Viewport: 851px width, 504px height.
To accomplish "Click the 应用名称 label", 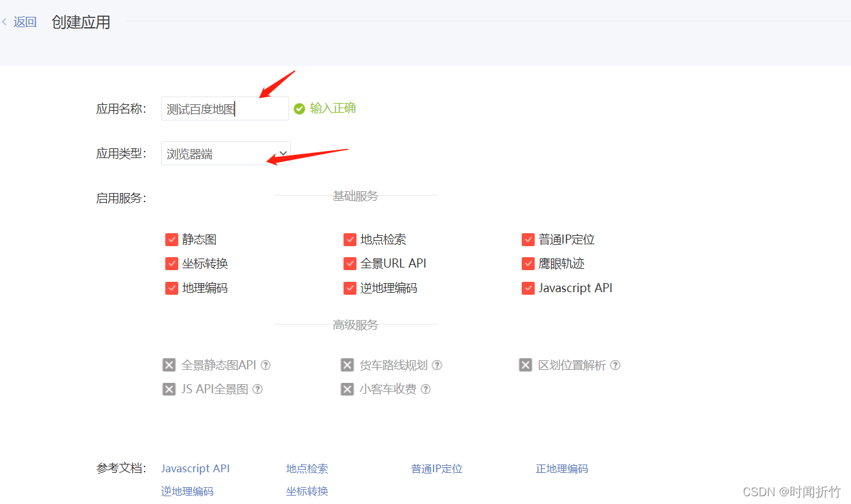I will (121, 109).
